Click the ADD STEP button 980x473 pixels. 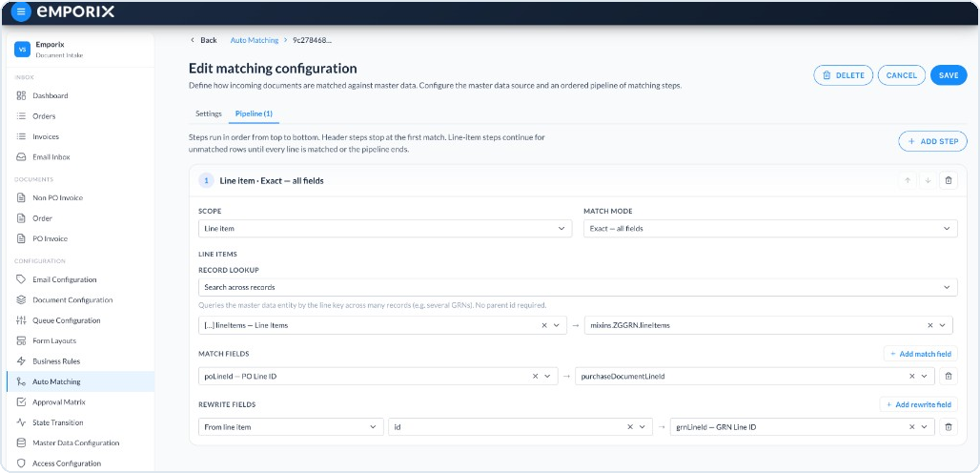(932, 141)
